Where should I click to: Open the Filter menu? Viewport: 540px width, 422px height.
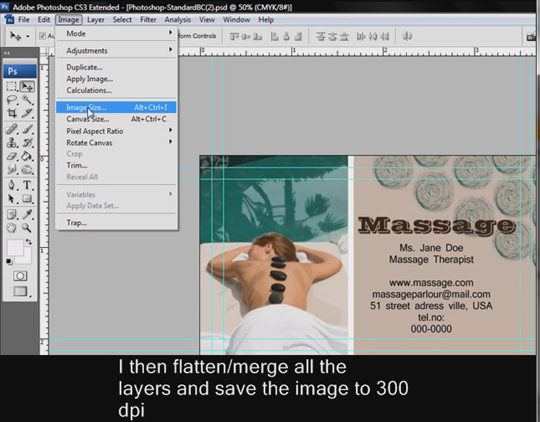(x=148, y=20)
